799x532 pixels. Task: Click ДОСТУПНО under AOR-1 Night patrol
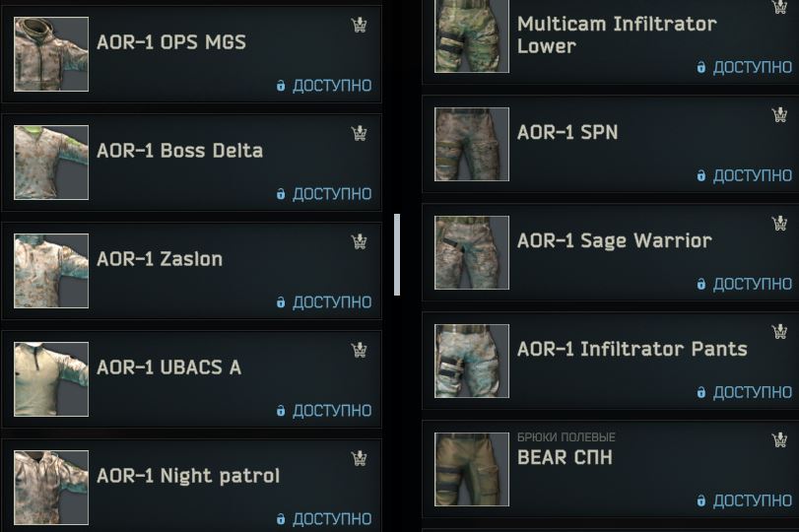[x=332, y=519]
